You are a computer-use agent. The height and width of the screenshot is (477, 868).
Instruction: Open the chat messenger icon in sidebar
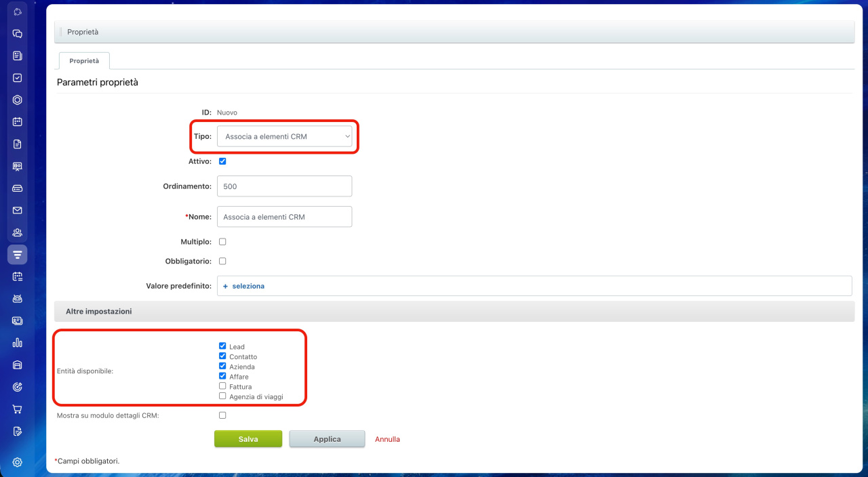(x=18, y=34)
